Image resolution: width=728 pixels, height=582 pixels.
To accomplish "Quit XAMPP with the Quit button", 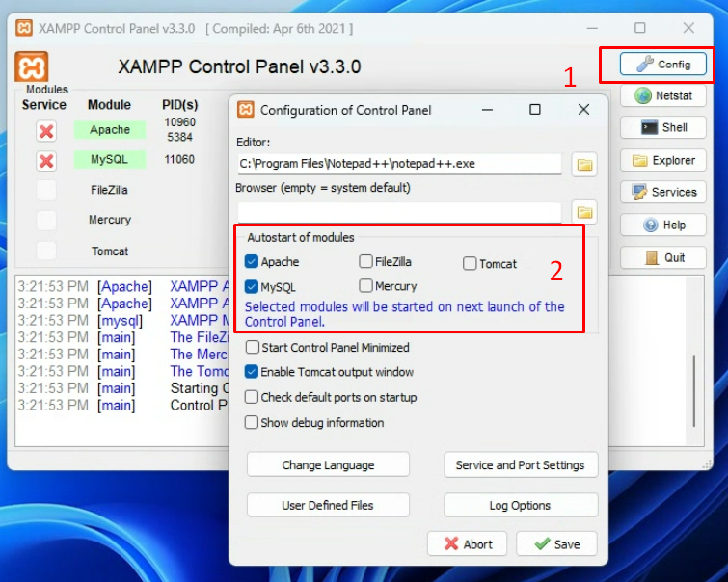I will point(663,257).
